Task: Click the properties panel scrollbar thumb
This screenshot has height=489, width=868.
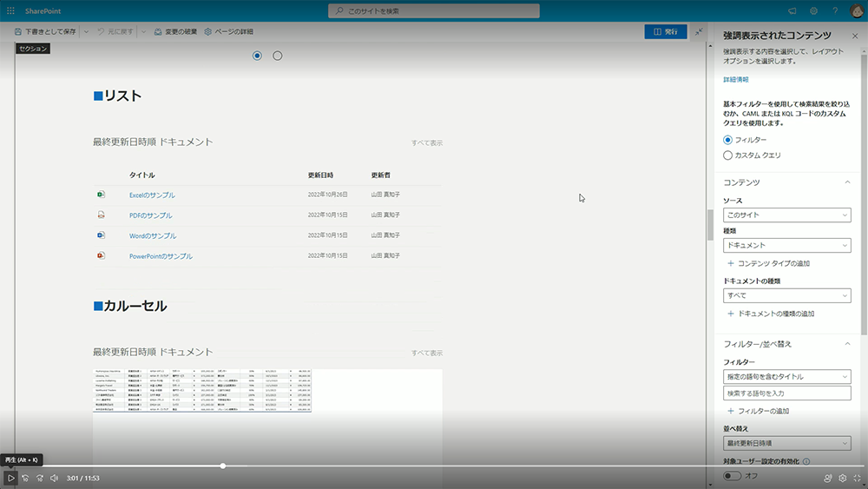Action: pyautogui.click(x=864, y=194)
